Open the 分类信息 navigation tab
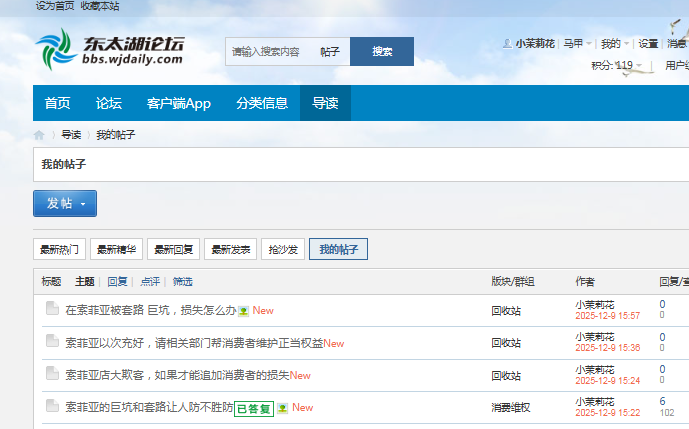The image size is (689, 429). (262, 103)
